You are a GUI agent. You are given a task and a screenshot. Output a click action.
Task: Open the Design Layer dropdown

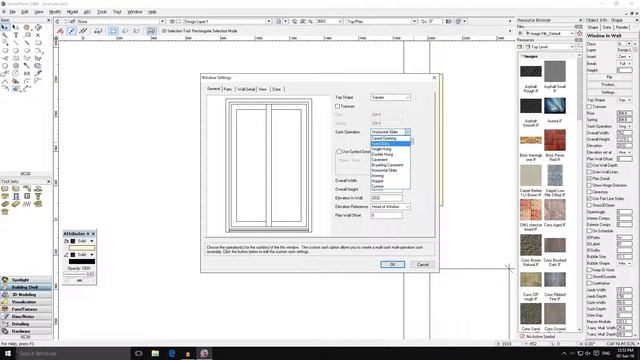click(x=227, y=21)
